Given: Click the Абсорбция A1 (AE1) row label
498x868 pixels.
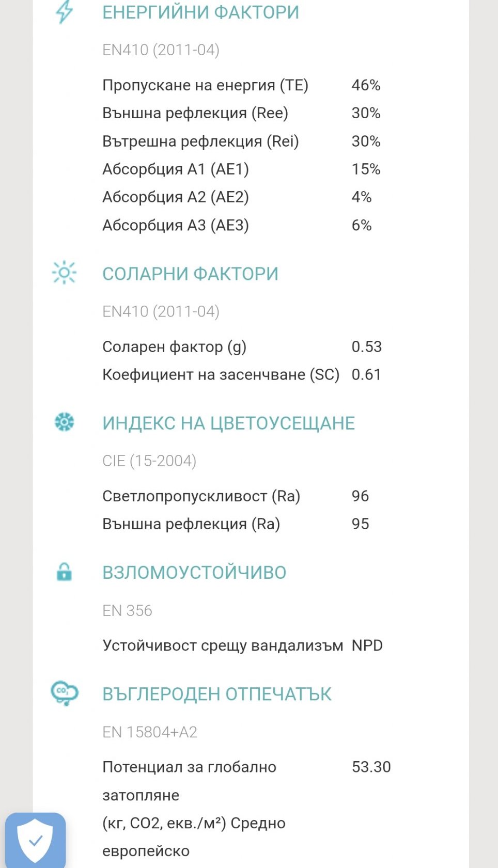Looking at the screenshot, I should [176, 169].
